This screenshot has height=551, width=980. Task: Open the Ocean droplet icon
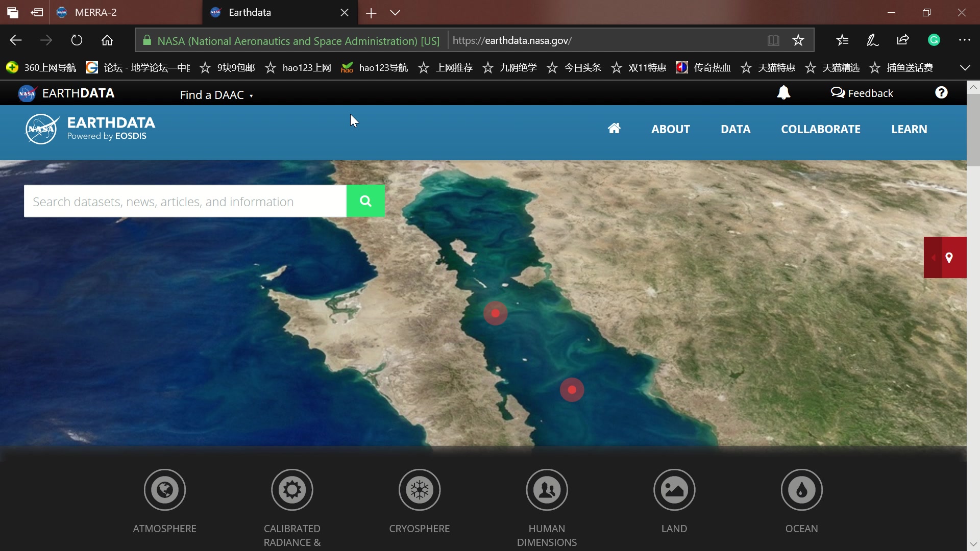(x=801, y=490)
